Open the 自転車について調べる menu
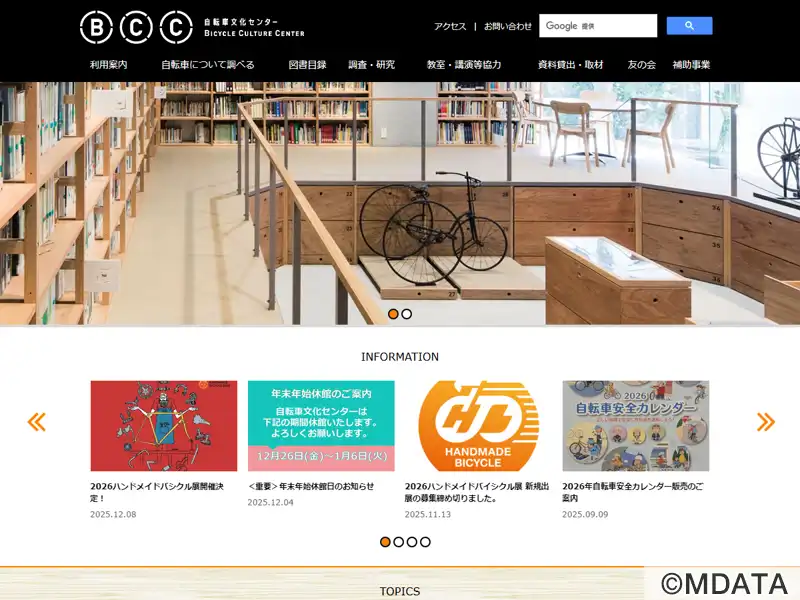This screenshot has width=800, height=600. tap(208, 65)
